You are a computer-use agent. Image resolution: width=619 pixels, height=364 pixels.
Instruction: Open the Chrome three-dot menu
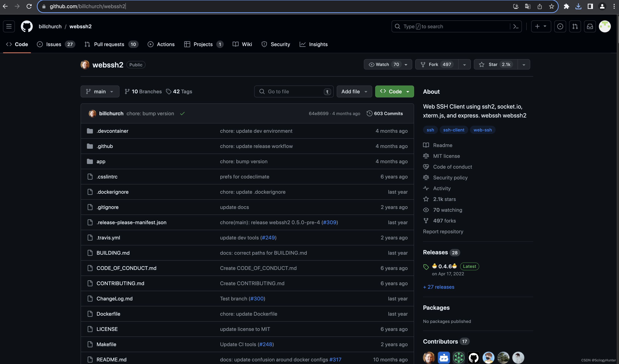614,6
